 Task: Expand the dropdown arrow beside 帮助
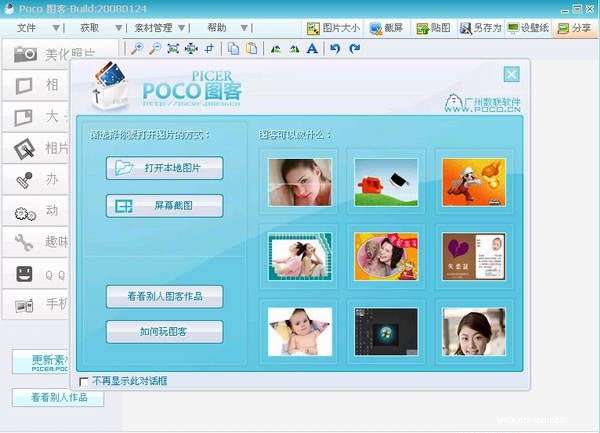245,28
